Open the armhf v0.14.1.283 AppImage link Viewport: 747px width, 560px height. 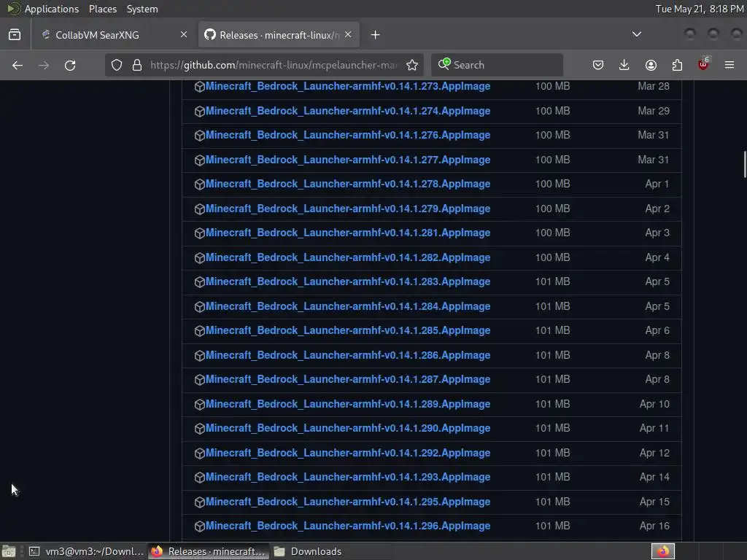(x=348, y=282)
